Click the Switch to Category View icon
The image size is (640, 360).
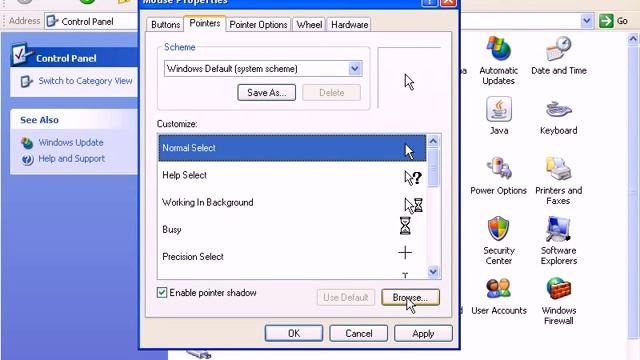tap(27, 81)
